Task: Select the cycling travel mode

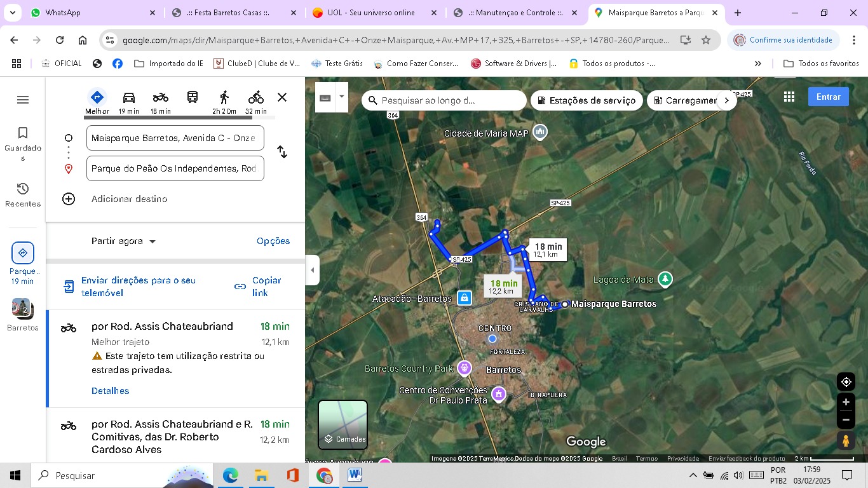Action: [256, 102]
